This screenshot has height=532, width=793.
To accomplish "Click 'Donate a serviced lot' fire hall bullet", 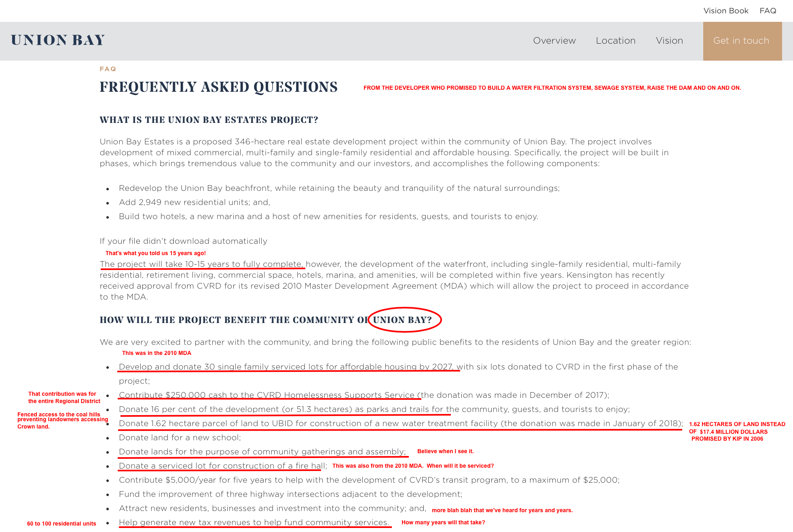I will click(x=222, y=466).
